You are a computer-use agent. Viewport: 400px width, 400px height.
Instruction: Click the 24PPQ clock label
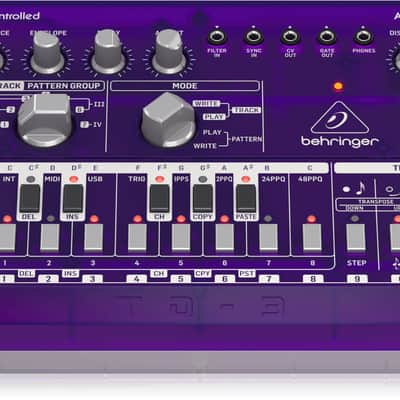tap(273, 179)
